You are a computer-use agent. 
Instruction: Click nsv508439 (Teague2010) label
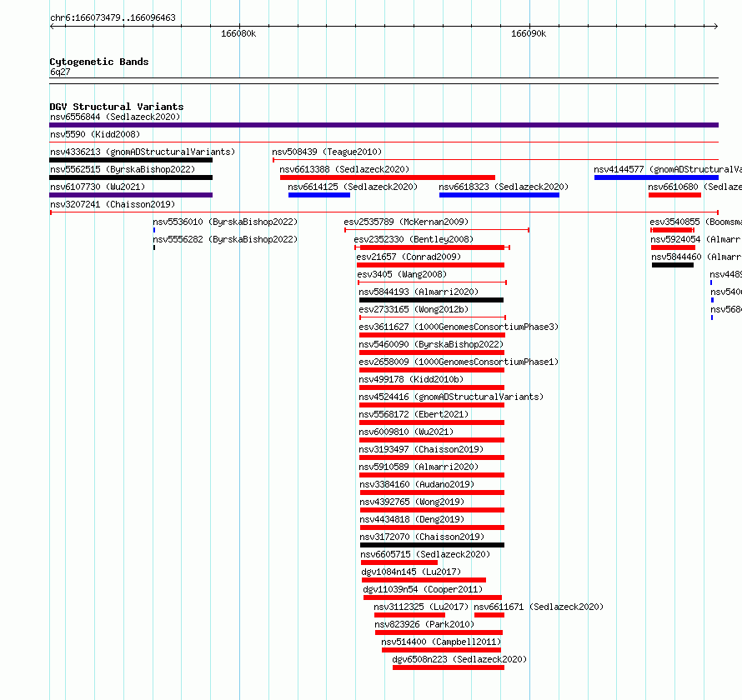click(327, 152)
